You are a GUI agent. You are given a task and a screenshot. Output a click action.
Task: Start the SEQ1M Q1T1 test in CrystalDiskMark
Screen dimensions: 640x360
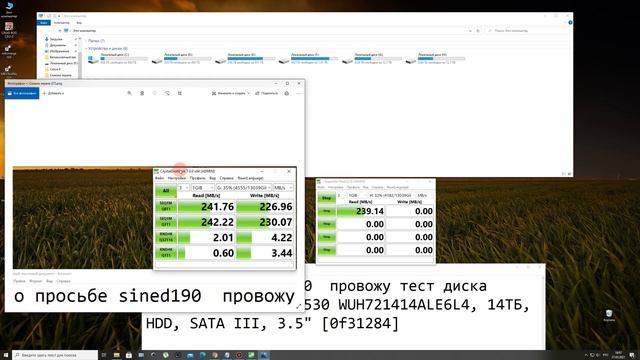point(166,222)
